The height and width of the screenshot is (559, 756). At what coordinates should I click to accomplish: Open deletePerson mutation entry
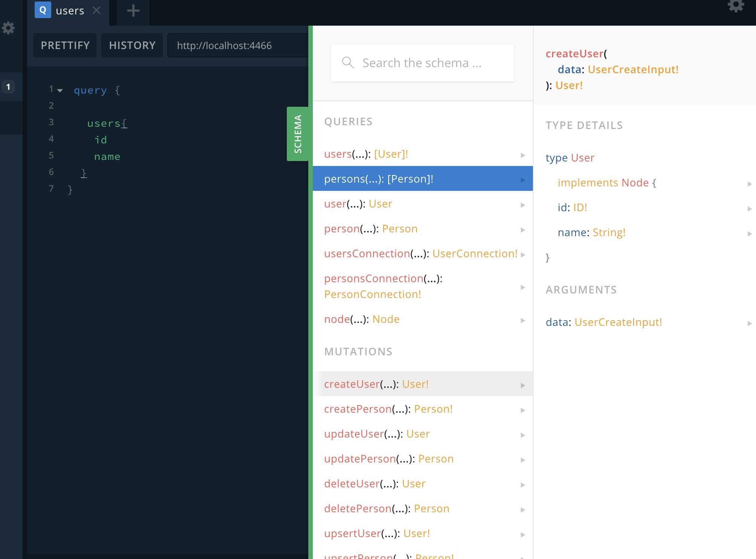click(x=423, y=508)
